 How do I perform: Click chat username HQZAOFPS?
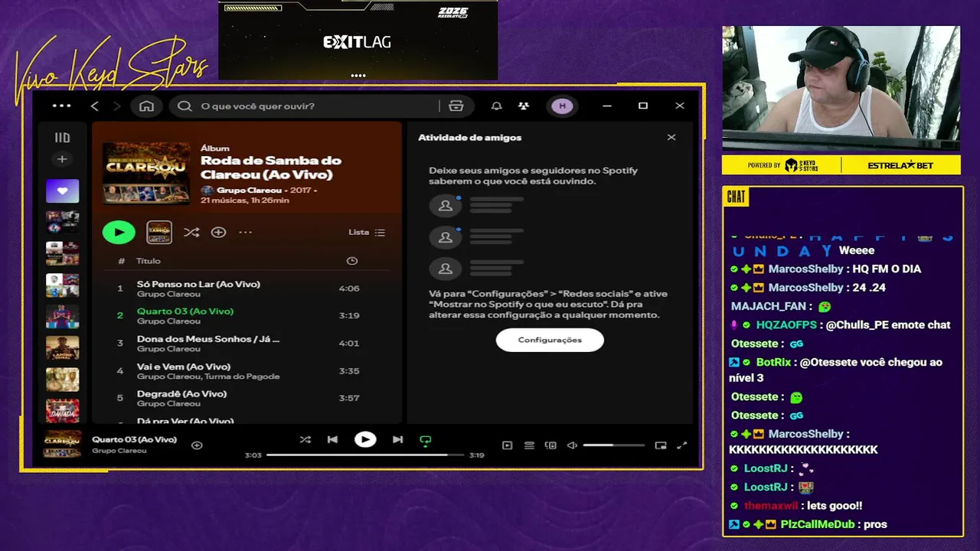click(x=786, y=325)
